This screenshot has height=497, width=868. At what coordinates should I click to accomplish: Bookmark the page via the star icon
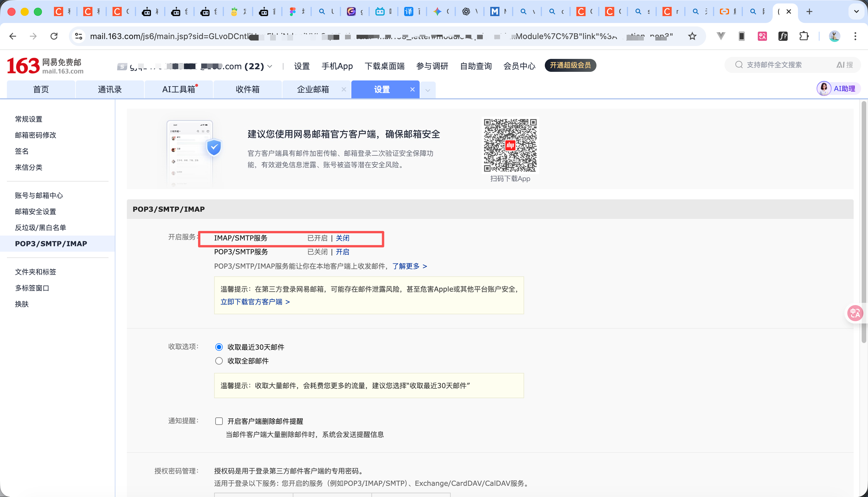point(692,36)
